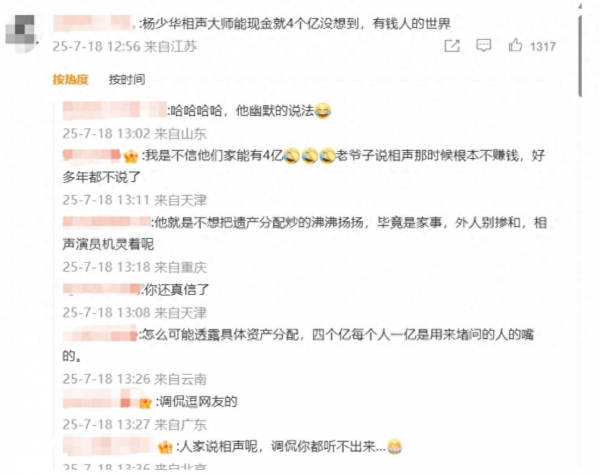Click the crown badge beside 我是不信 reply
Screen dimensions: 600x474
[131, 156]
